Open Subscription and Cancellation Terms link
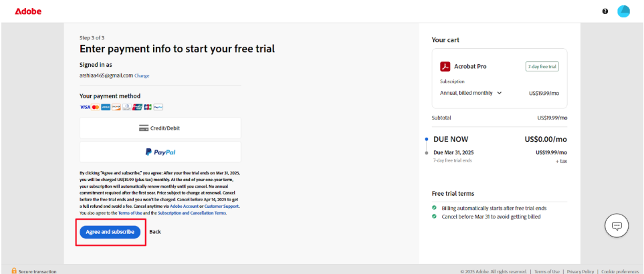 (x=192, y=213)
